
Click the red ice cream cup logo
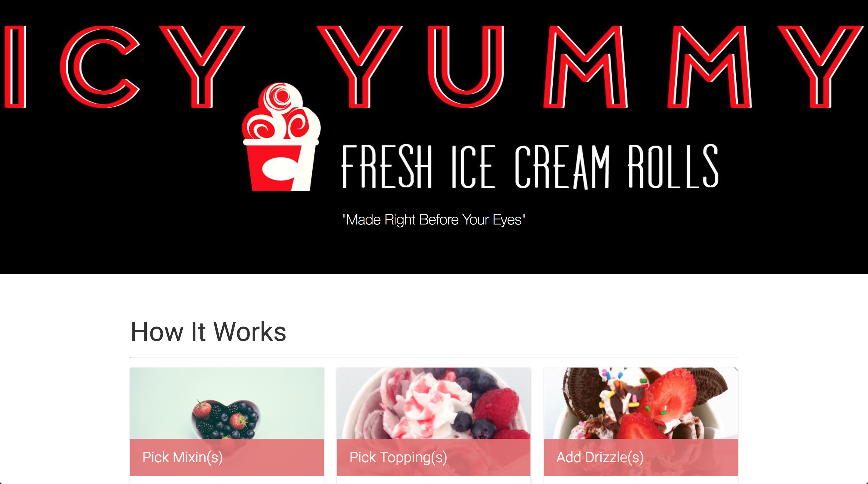(x=281, y=137)
